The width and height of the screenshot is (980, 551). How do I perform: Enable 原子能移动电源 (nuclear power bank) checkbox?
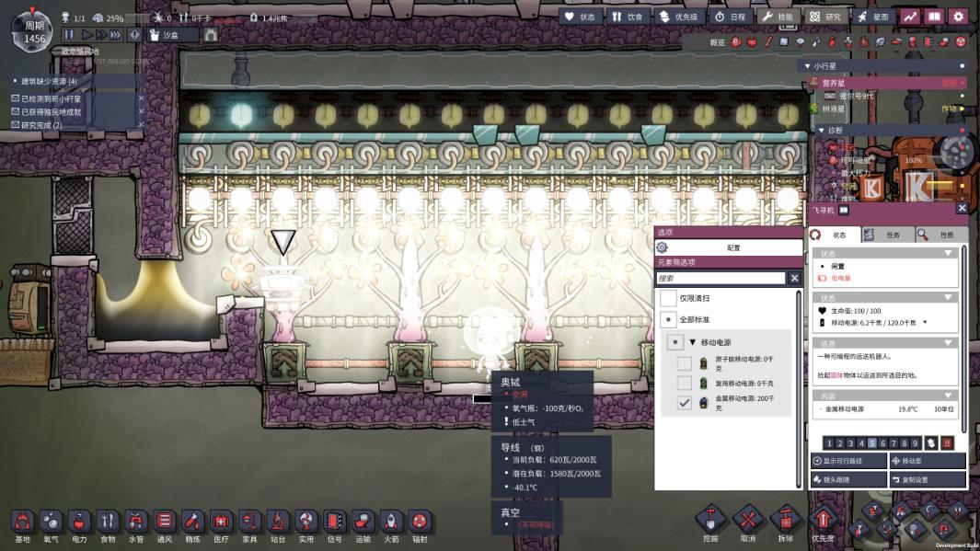(684, 363)
